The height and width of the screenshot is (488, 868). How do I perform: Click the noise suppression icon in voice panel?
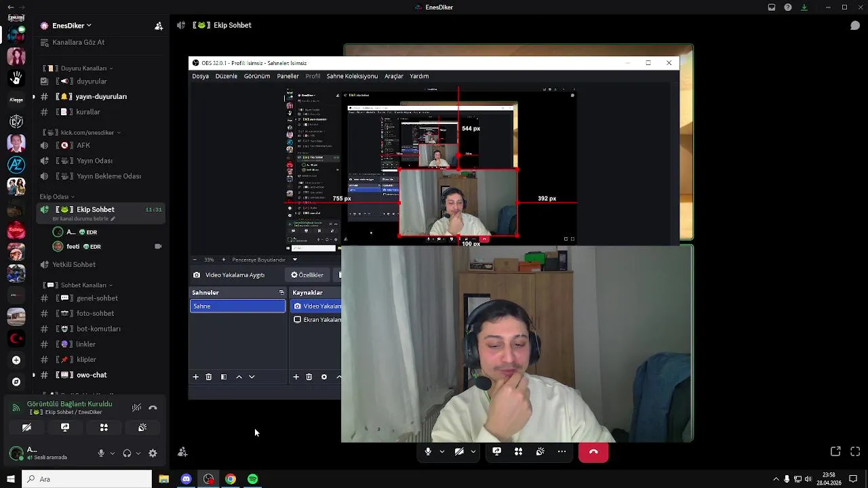pyautogui.click(x=136, y=407)
